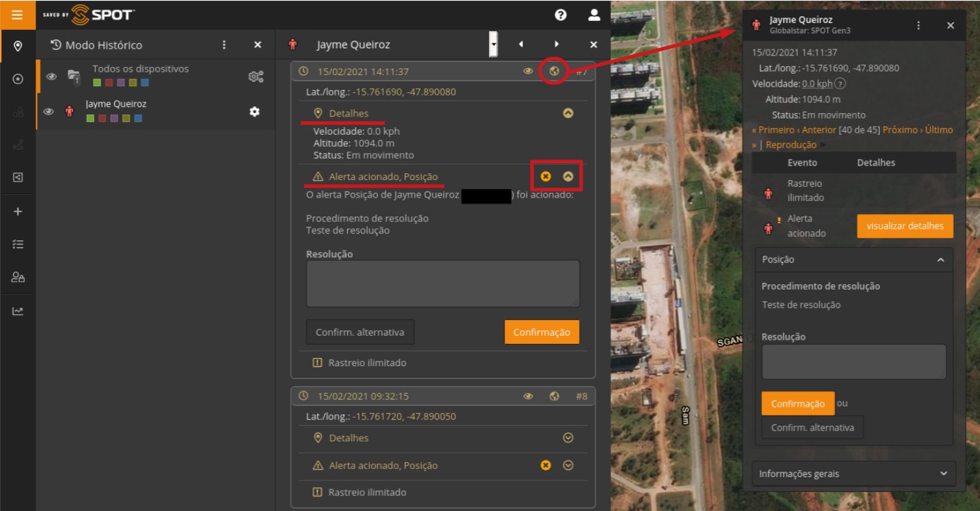Viewport: 980px width, 511px height.
Task: Toggle eye icon on the 09:32:15 entry
Action: (x=528, y=397)
